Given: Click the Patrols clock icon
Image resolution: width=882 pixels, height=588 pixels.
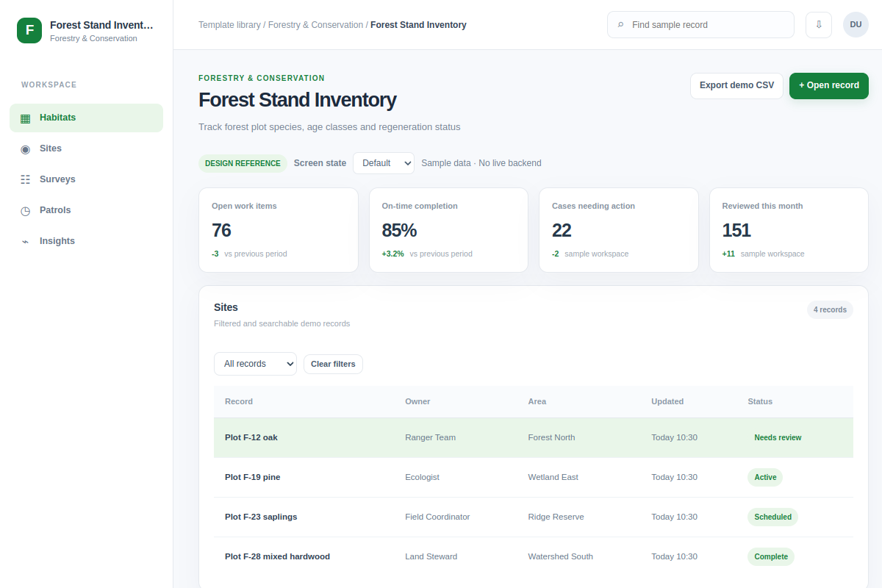Looking at the screenshot, I should 25,210.
